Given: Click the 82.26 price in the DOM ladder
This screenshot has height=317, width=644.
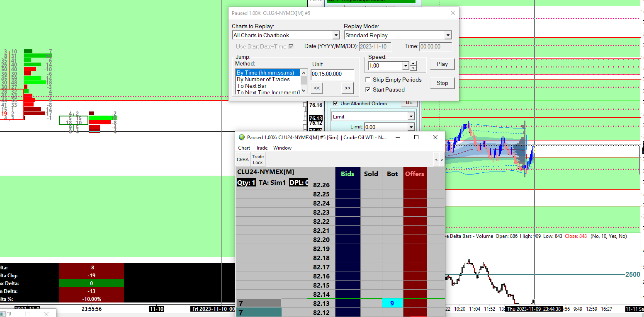Looking at the screenshot, I should click(321, 185).
